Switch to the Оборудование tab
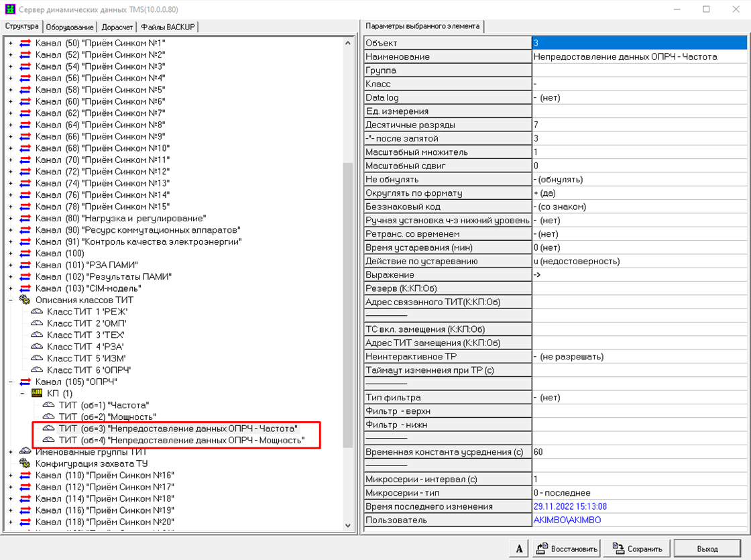The height and width of the screenshot is (560, 751). pyautogui.click(x=70, y=27)
